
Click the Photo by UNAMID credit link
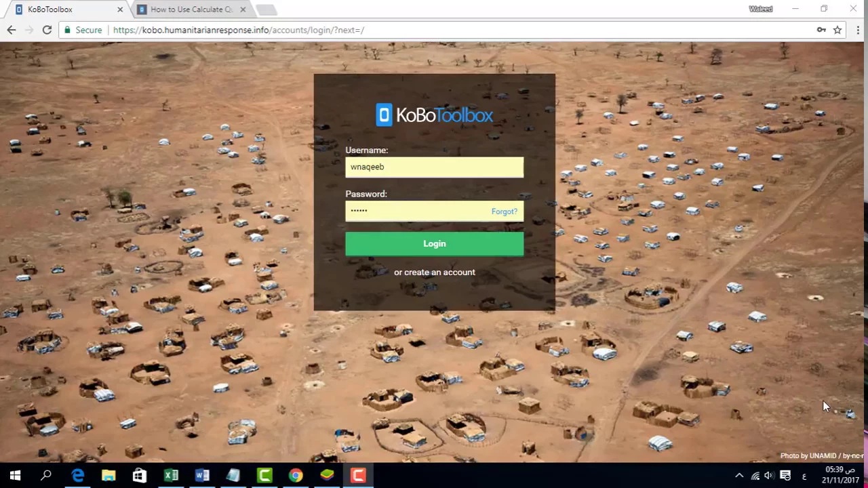822,456
